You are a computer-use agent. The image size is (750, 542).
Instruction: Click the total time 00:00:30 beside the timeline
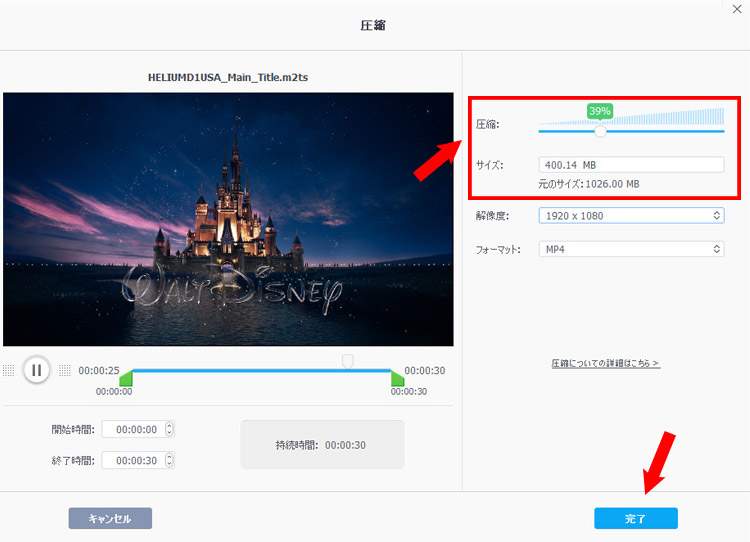[x=425, y=371]
